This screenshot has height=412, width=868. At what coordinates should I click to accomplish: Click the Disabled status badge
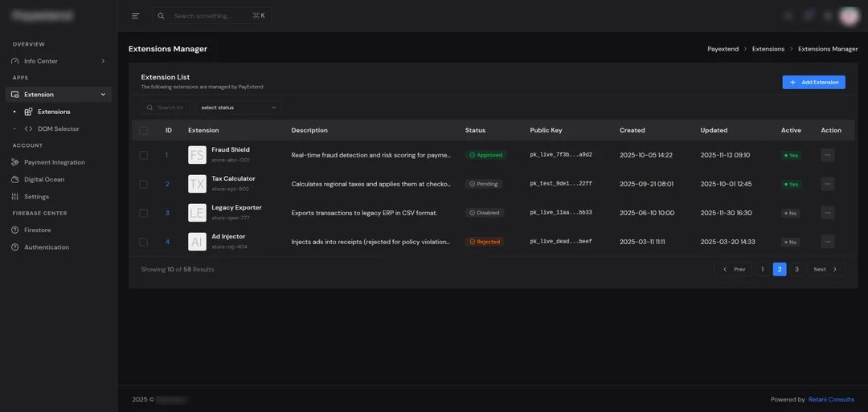pos(485,213)
